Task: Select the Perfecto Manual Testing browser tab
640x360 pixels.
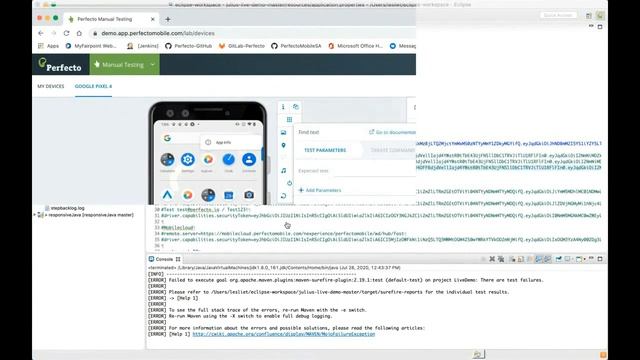Action: pyautogui.click(x=111, y=19)
